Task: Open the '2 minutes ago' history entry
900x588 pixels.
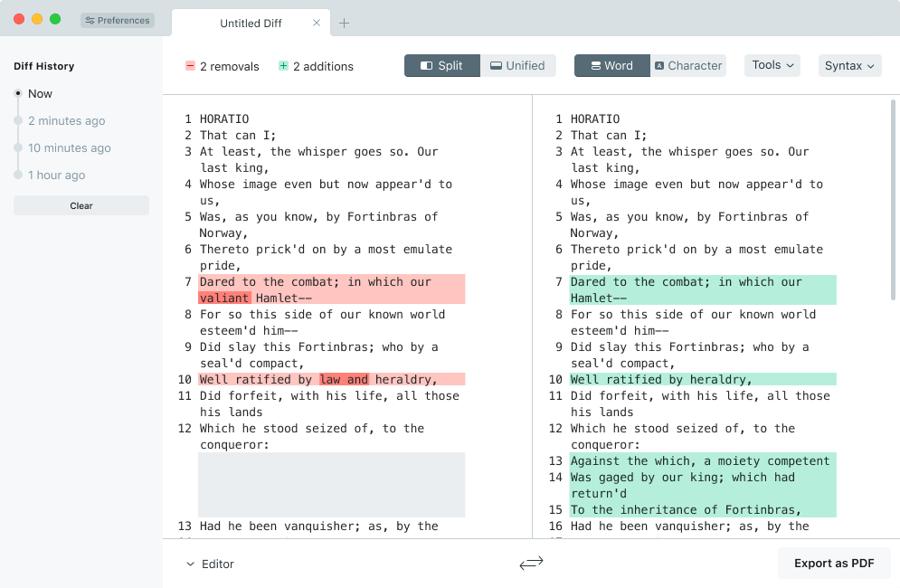Action: click(66, 121)
